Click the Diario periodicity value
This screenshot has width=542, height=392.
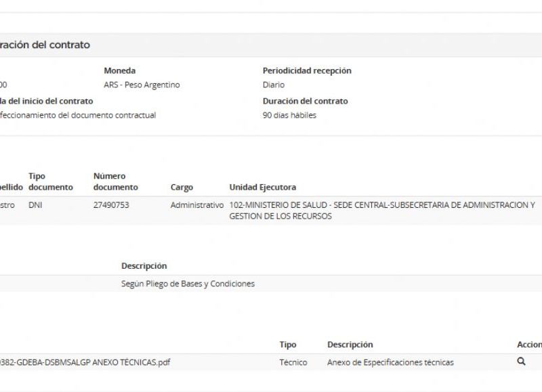(x=274, y=85)
